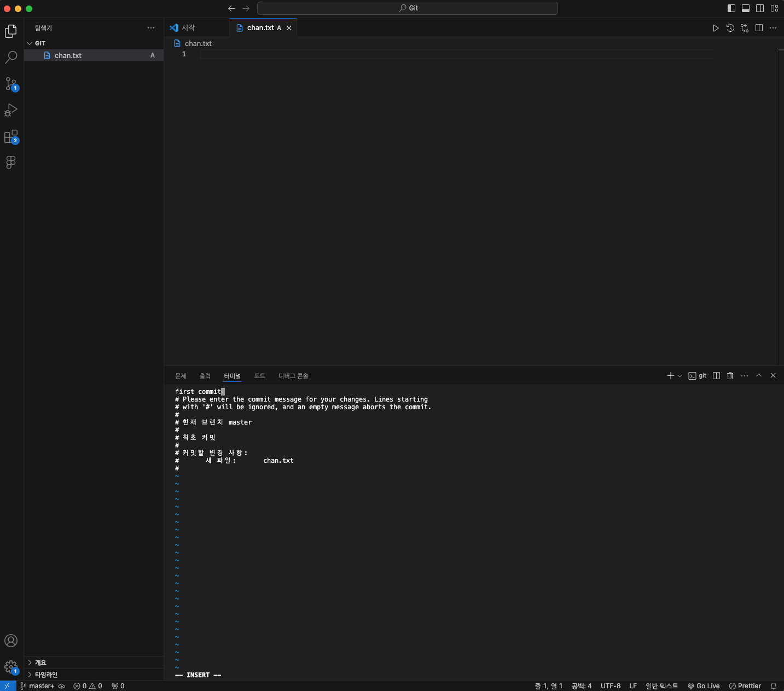Click the split editor icon
784x691 pixels.
pos(759,28)
